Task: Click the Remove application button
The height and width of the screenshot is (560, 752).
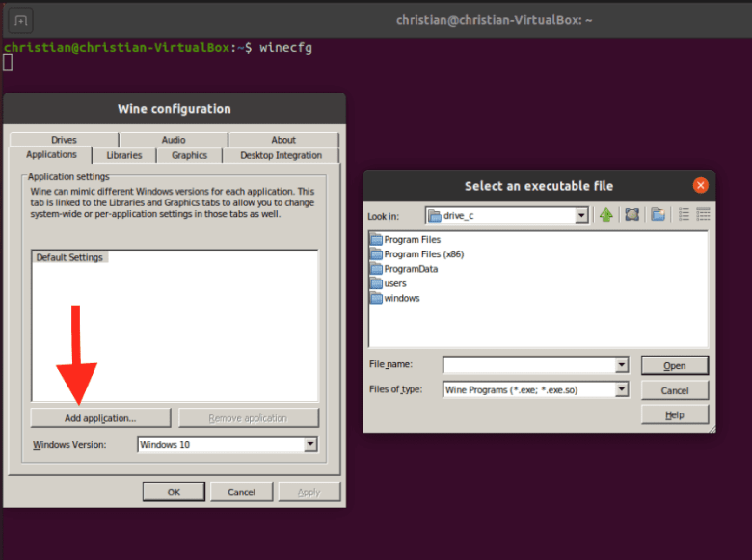Action: tap(249, 418)
